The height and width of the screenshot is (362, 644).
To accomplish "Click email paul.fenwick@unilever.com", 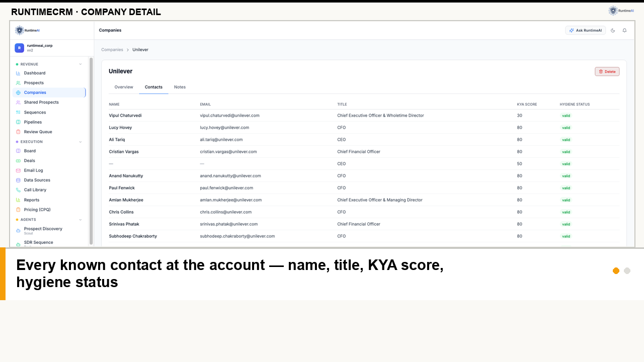I will [x=226, y=188].
